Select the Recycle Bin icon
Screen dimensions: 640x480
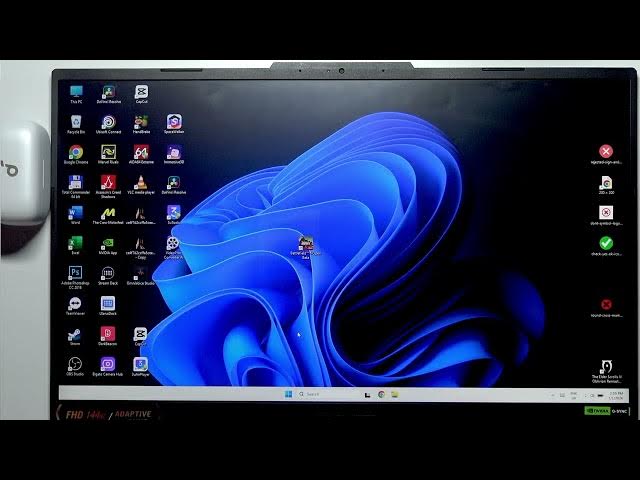click(x=76, y=124)
